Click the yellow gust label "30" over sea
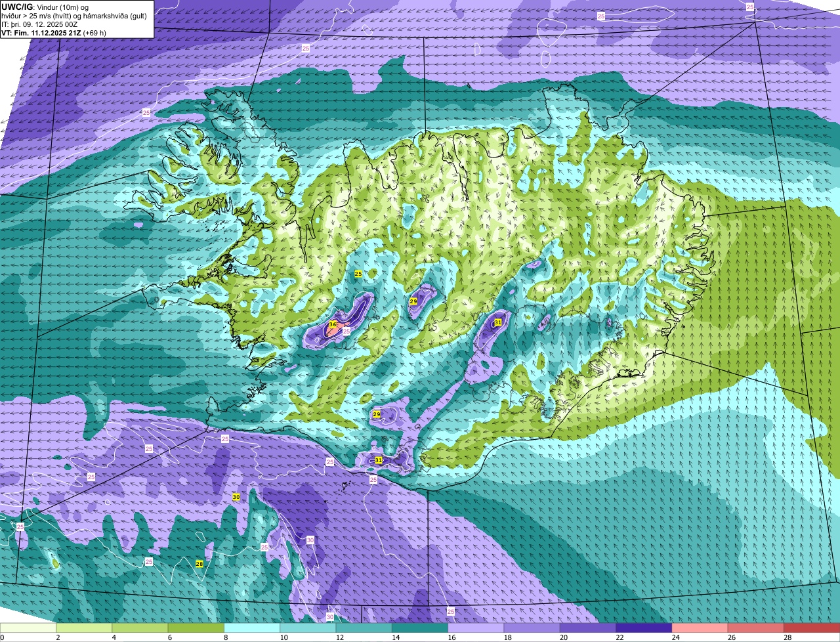This screenshot has width=840, height=642. [x=236, y=497]
